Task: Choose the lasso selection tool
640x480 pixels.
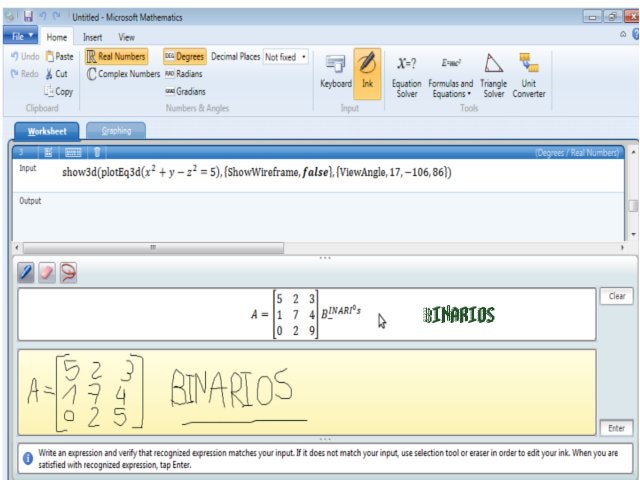Action: 69,271
